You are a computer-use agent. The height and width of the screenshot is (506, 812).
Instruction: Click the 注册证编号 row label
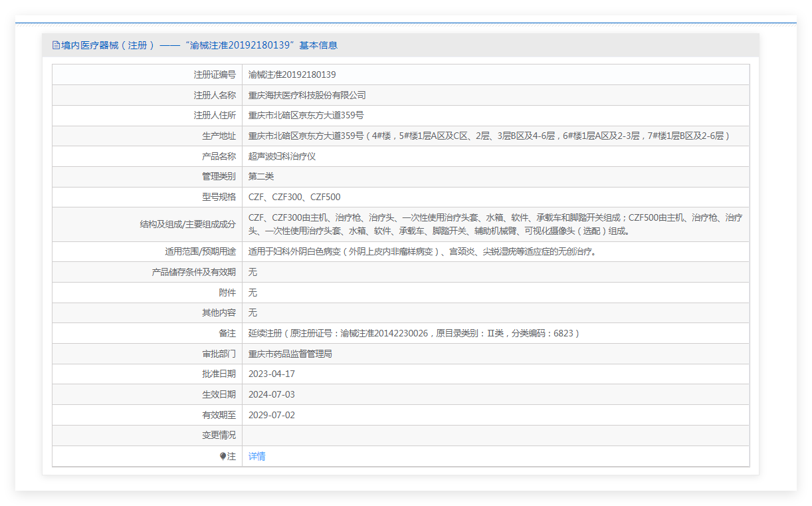click(215, 74)
